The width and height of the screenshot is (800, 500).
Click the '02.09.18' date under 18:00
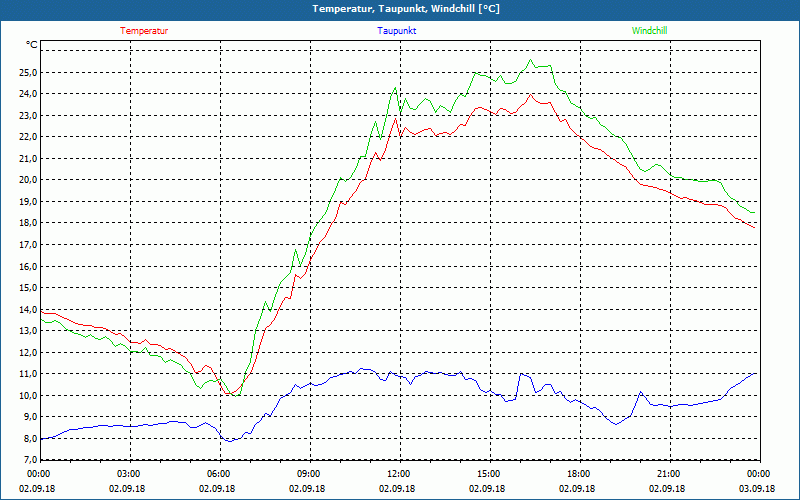coord(577,488)
